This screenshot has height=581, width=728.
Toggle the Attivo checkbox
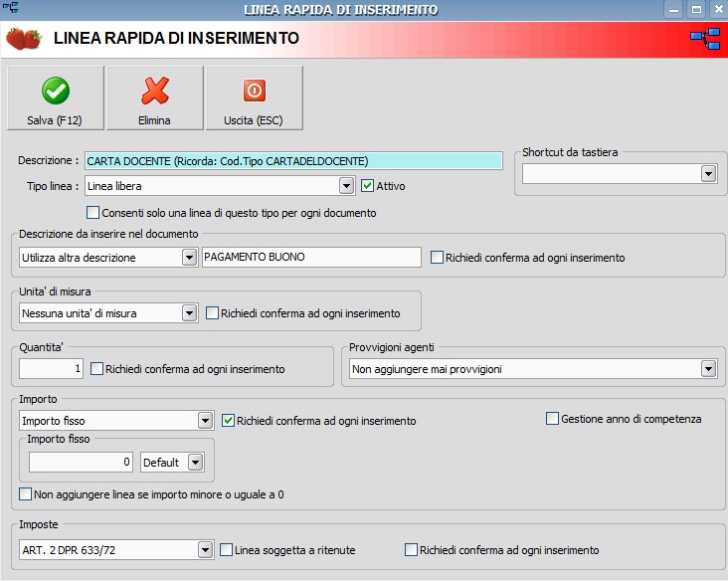click(367, 186)
